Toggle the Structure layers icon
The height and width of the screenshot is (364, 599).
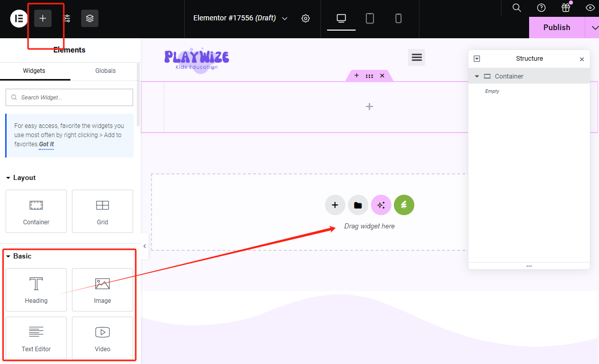(x=90, y=18)
